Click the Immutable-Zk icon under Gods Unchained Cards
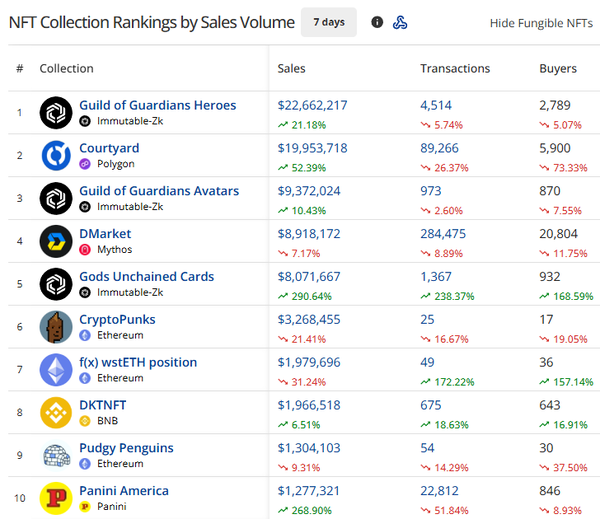 click(85, 293)
